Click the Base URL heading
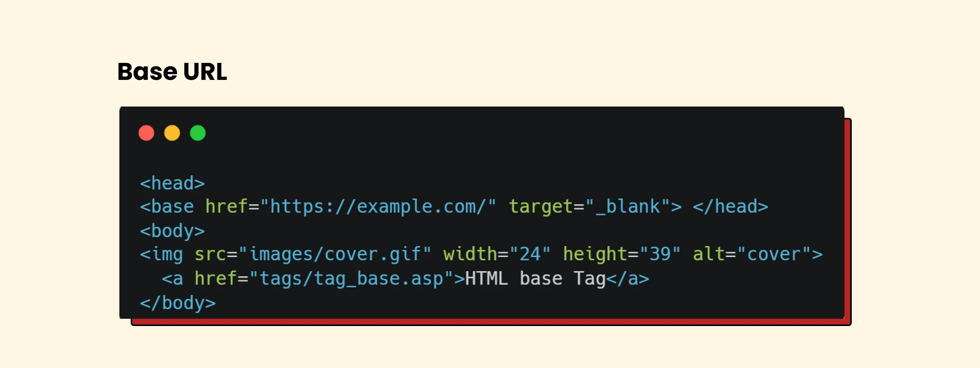 (x=172, y=72)
